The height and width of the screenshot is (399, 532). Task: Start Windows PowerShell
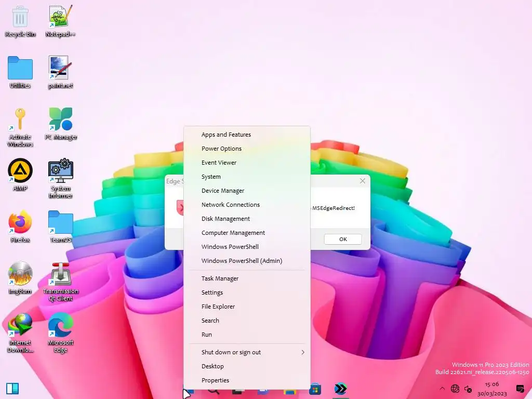tap(247, 247)
